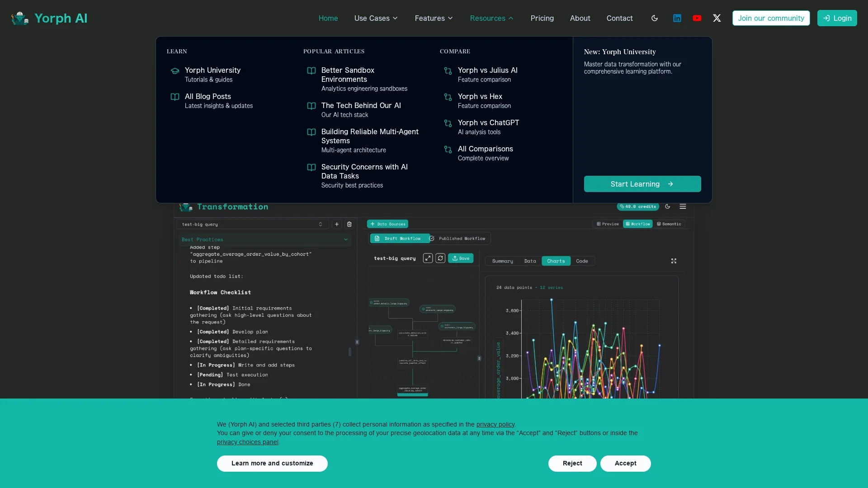
Task: Open privacy choices panel link
Action: (248, 442)
